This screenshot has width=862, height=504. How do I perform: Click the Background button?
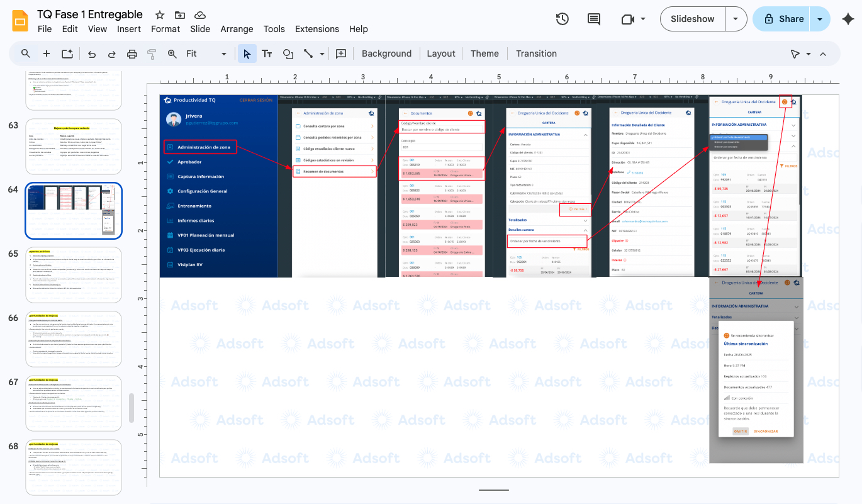tap(386, 53)
